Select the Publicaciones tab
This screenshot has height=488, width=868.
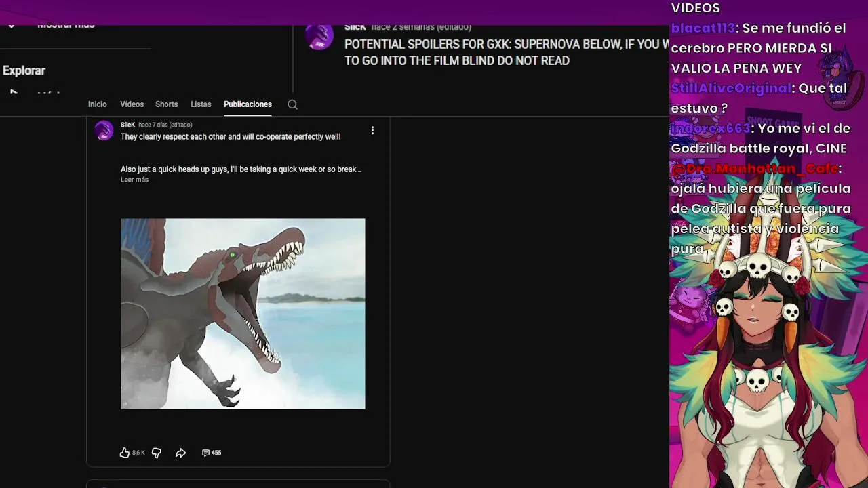[248, 104]
